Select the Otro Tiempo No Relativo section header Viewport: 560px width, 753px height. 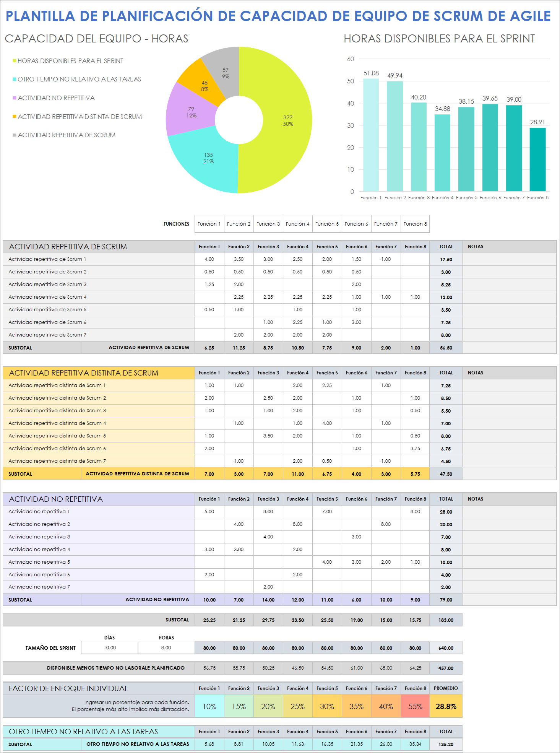[x=99, y=732]
